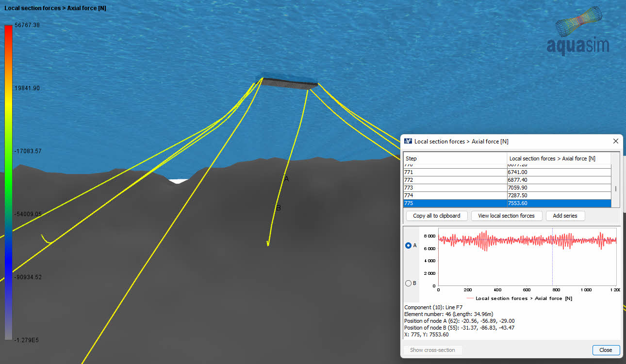Click node label B on the mooring line
This screenshot has width=626, height=364.
[x=279, y=208]
